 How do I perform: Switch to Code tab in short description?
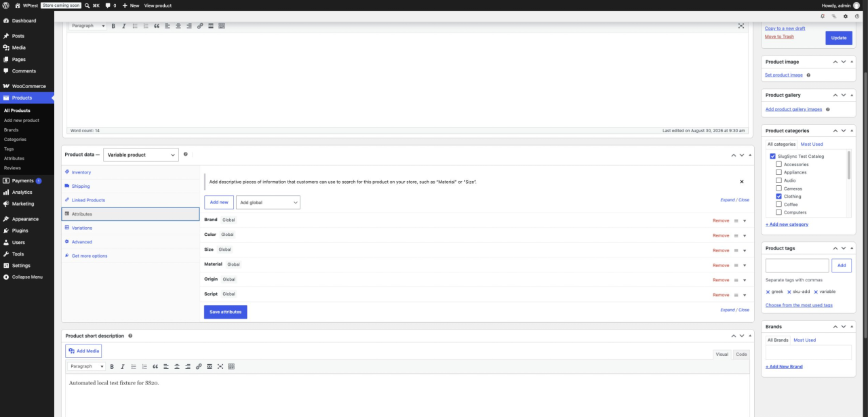point(741,354)
